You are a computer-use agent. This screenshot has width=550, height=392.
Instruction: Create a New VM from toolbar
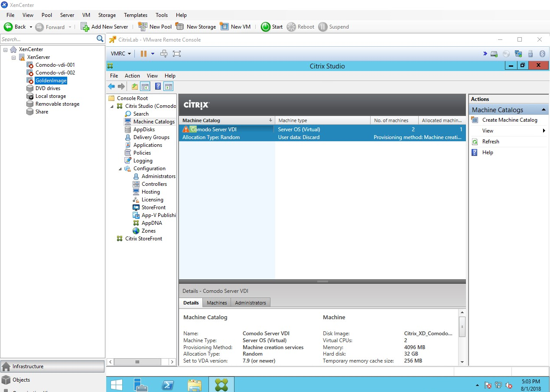click(x=235, y=27)
